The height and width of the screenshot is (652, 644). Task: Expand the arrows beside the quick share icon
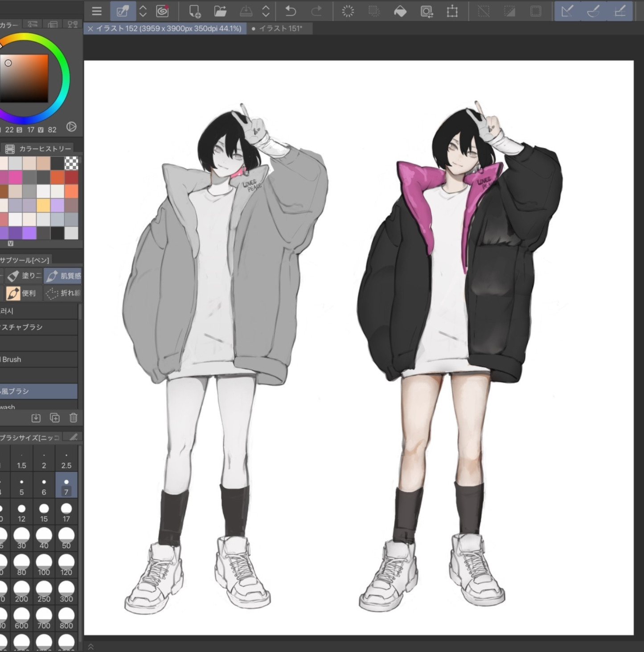point(143,11)
